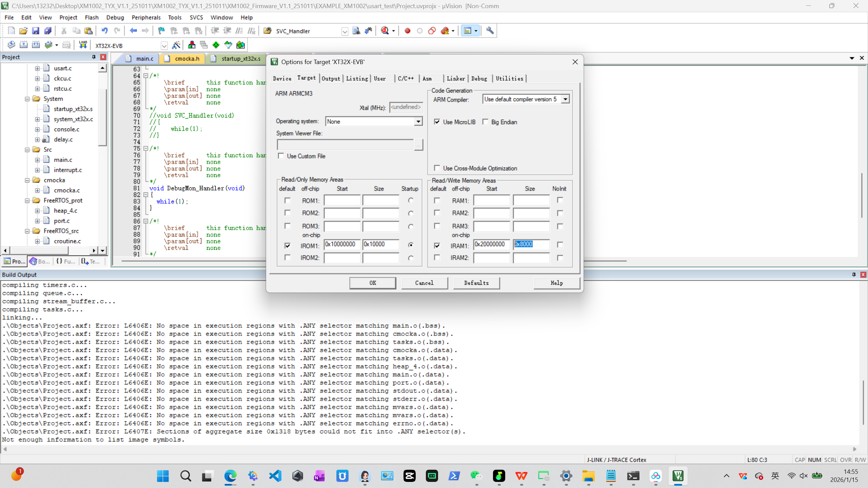Click the Download (LOAD) flash icon
Image resolution: width=868 pixels, height=488 pixels.
tap(83, 45)
